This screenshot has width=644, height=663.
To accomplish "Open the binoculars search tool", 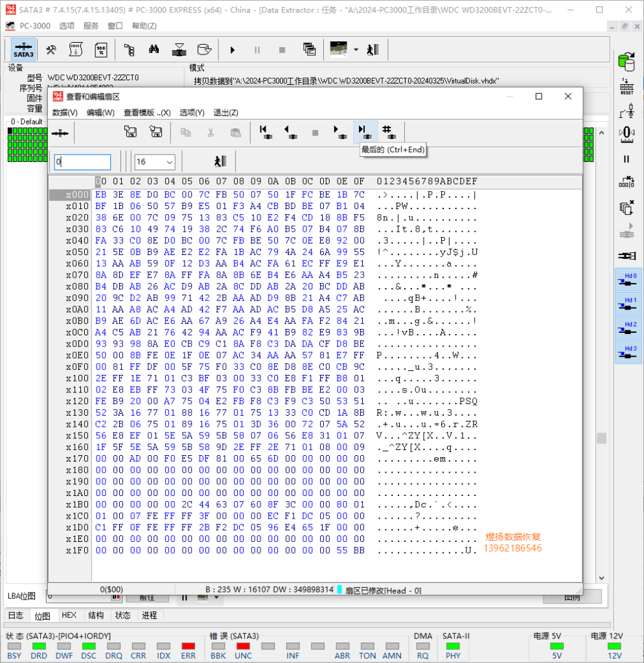I will [x=154, y=50].
